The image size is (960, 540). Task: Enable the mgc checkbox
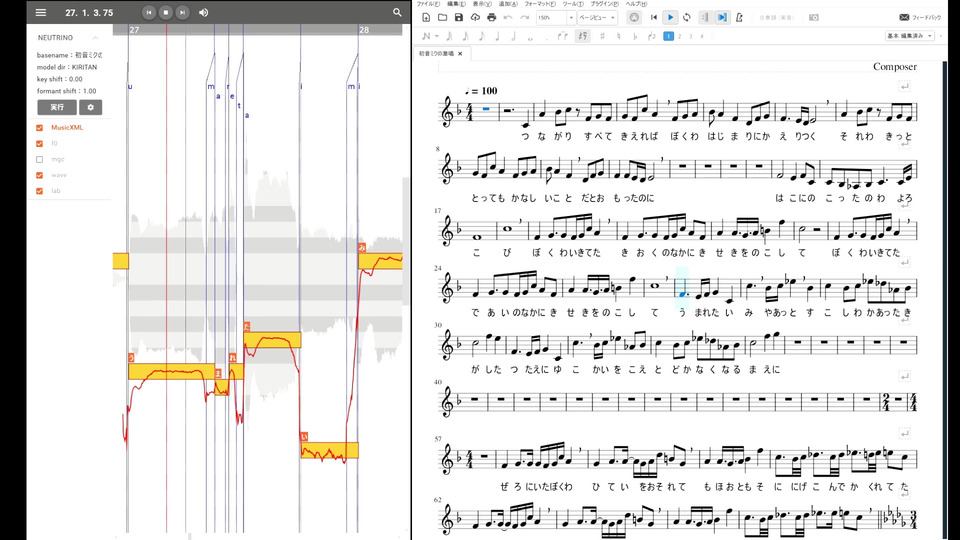40,159
